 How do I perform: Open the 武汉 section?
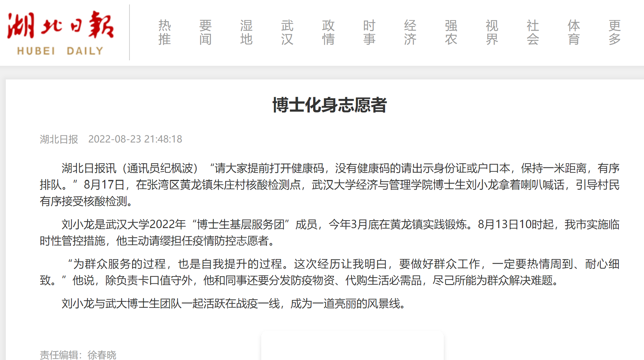[287, 32]
